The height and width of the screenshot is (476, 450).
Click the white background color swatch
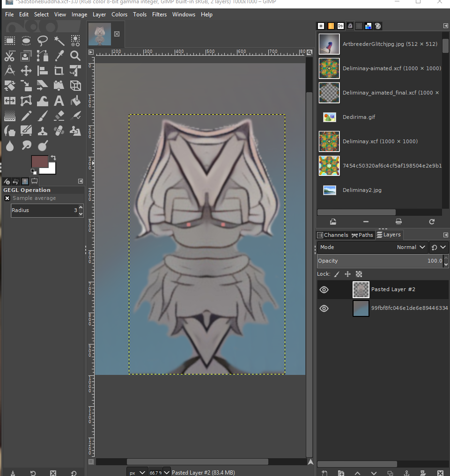point(52,170)
